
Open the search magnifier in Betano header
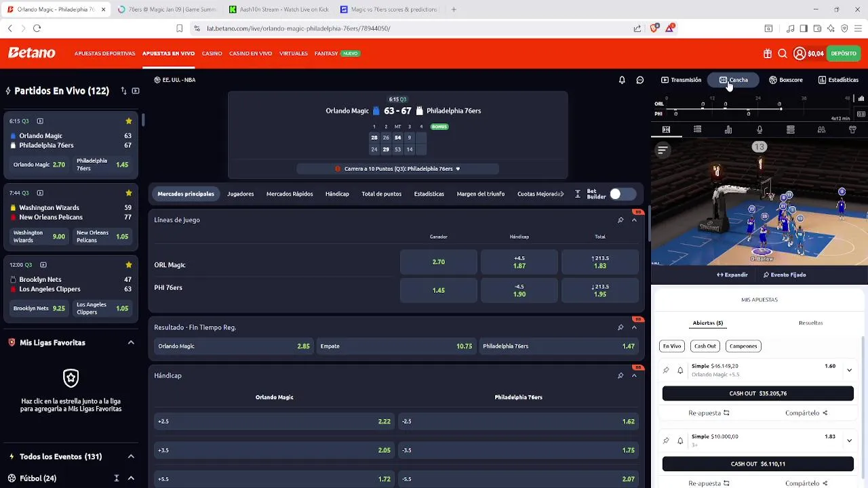(x=783, y=54)
